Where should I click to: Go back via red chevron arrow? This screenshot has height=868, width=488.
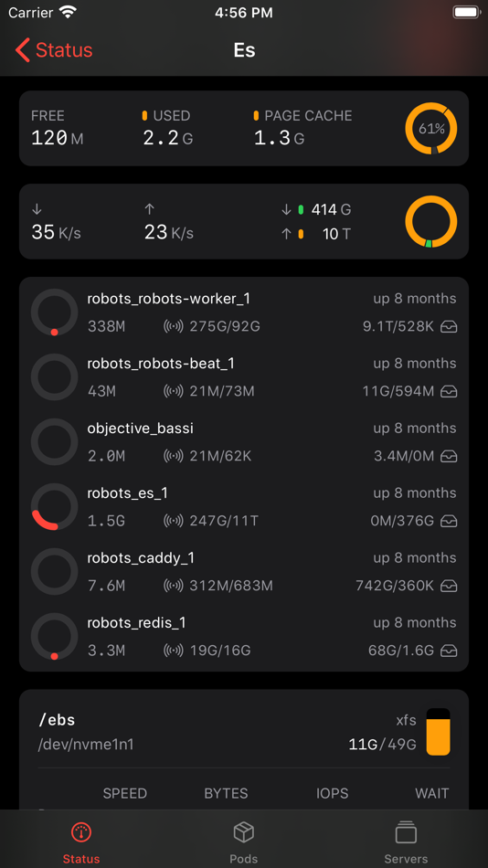(x=22, y=50)
